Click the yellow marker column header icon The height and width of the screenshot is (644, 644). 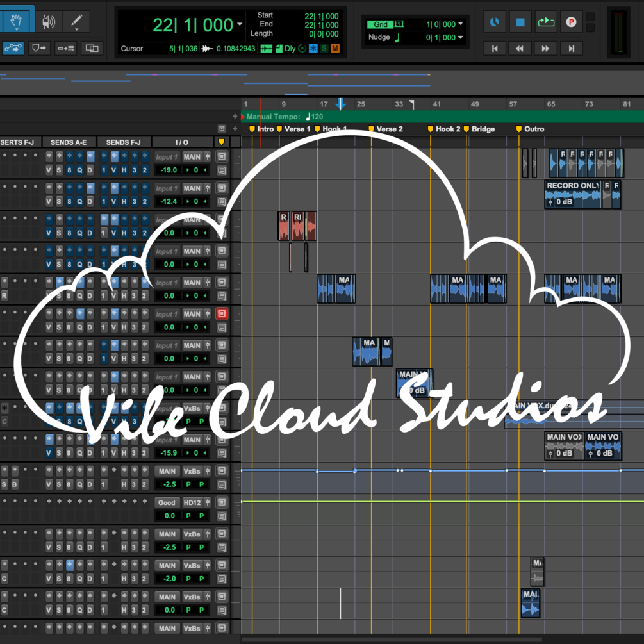221,142
